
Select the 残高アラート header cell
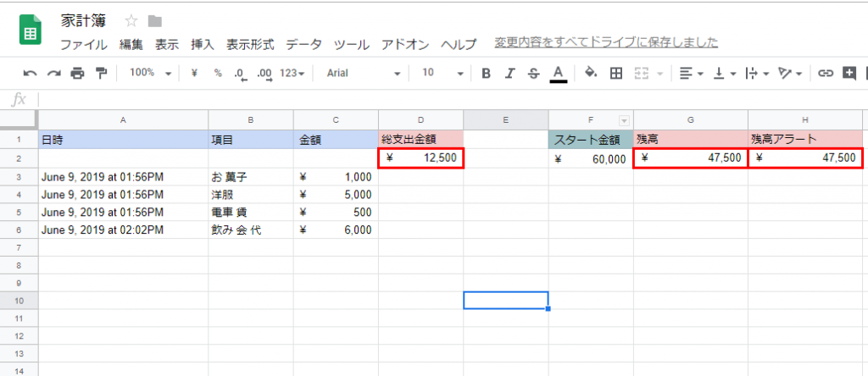pyautogui.click(x=805, y=140)
